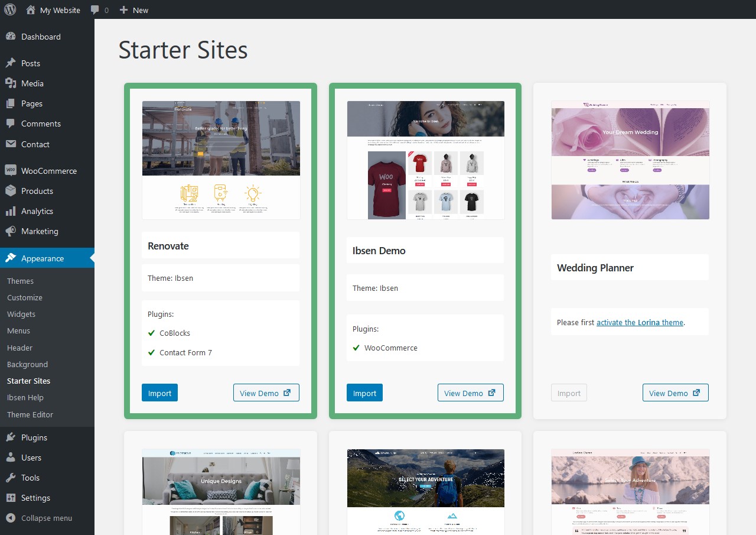
Task: Open the comments bubble icon in admin bar
Action: coord(95,10)
